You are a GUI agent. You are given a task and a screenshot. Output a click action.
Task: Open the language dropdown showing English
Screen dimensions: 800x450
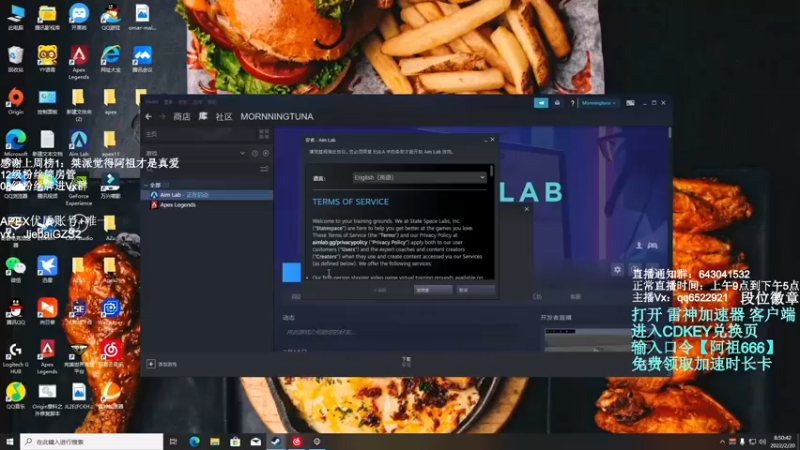click(419, 178)
